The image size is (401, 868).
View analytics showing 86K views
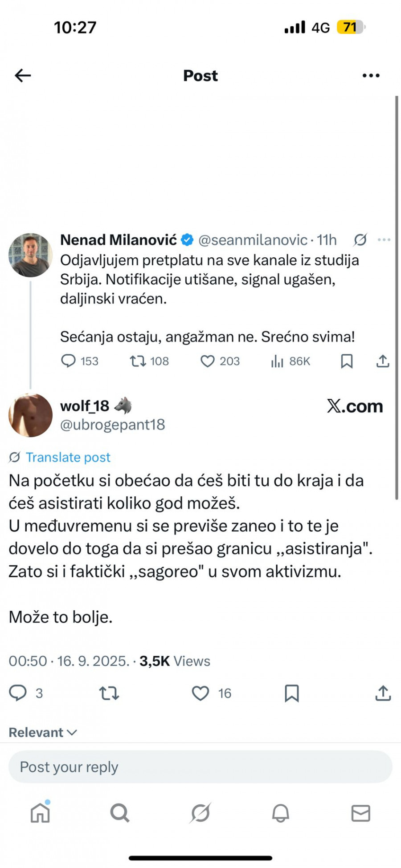point(277,361)
